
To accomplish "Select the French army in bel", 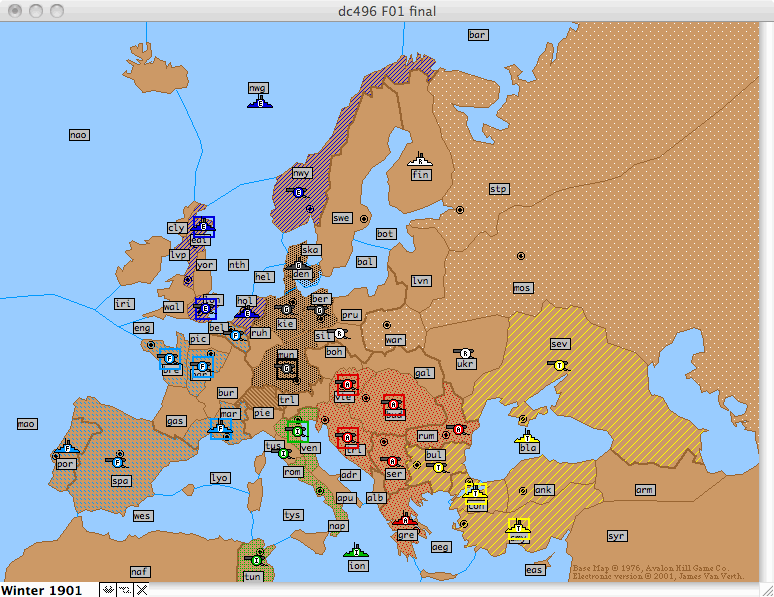I will [x=234, y=335].
